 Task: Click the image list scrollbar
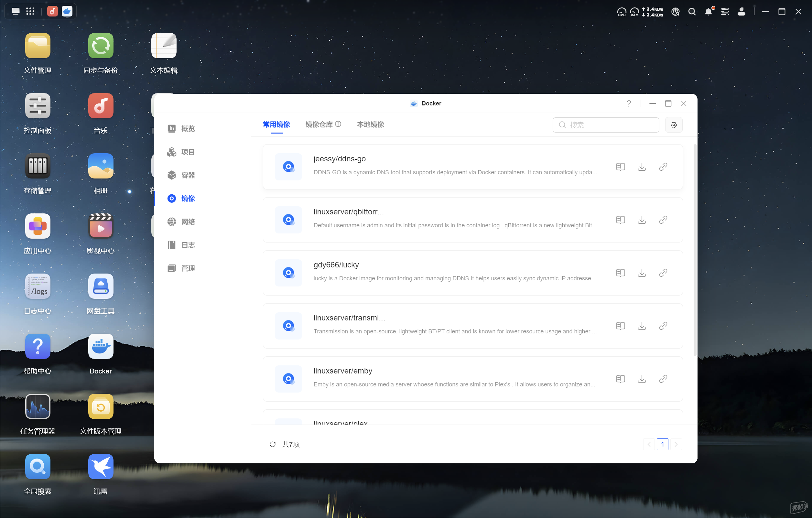[695, 250]
